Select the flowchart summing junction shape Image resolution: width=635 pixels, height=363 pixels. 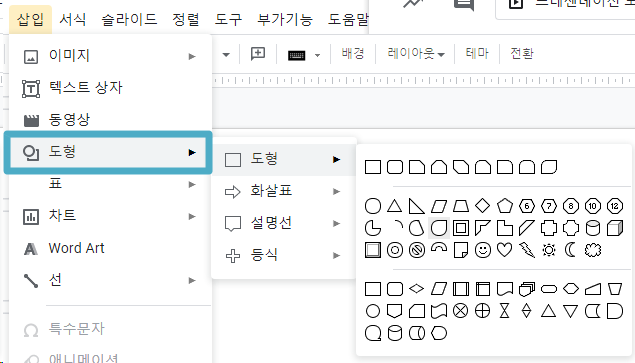pos(460,311)
